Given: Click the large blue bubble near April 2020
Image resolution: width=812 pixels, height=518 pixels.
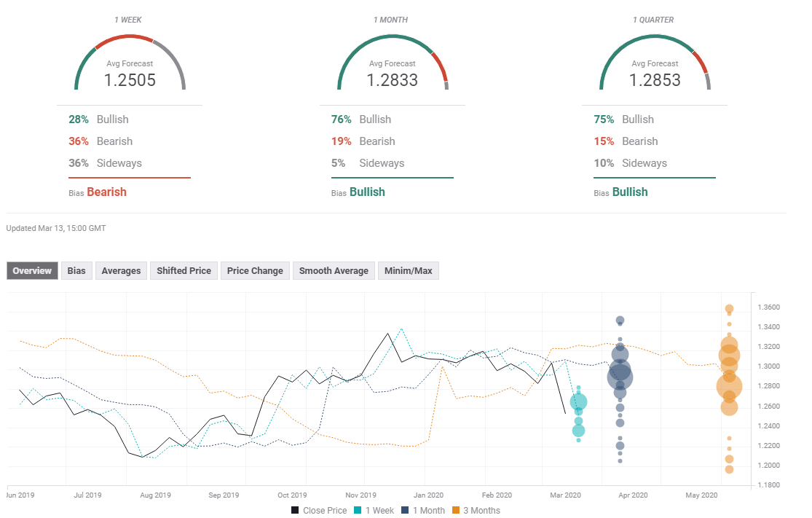Looking at the screenshot, I should (x=620, y=375).
